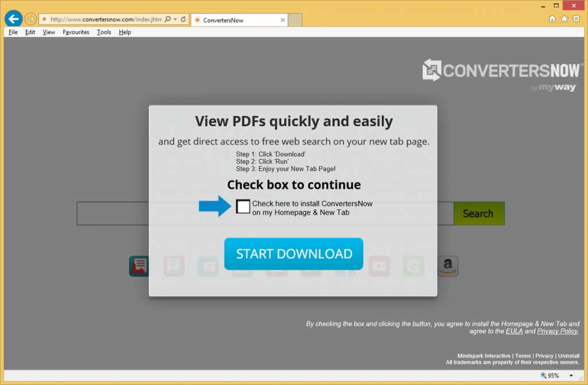Click the Uninstall footer link
Viewport: 588px width, 385px height.
[568, 356]
